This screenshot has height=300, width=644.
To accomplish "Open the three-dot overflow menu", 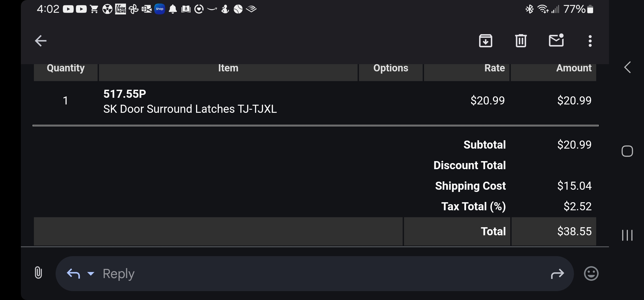I will point(590,41).
